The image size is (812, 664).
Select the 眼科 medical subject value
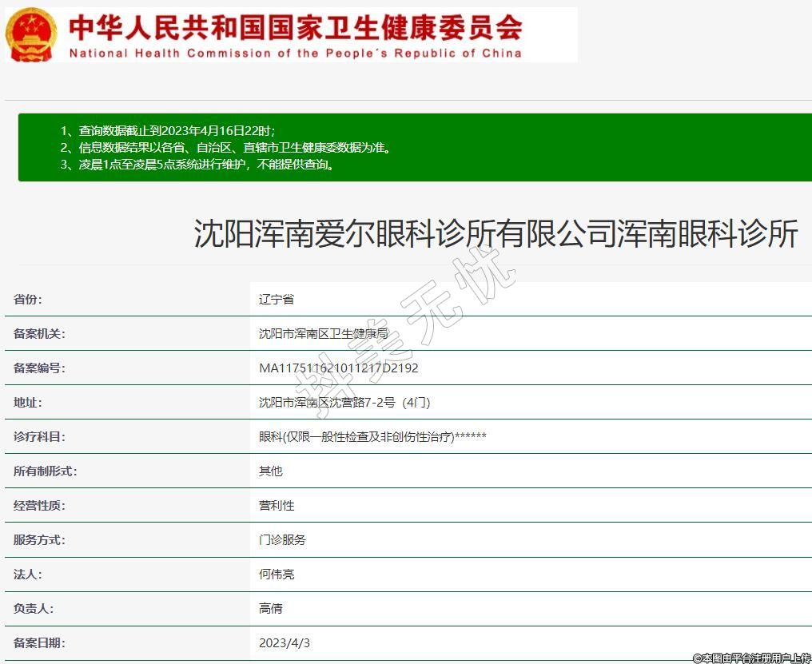click(x=372, y=437)
